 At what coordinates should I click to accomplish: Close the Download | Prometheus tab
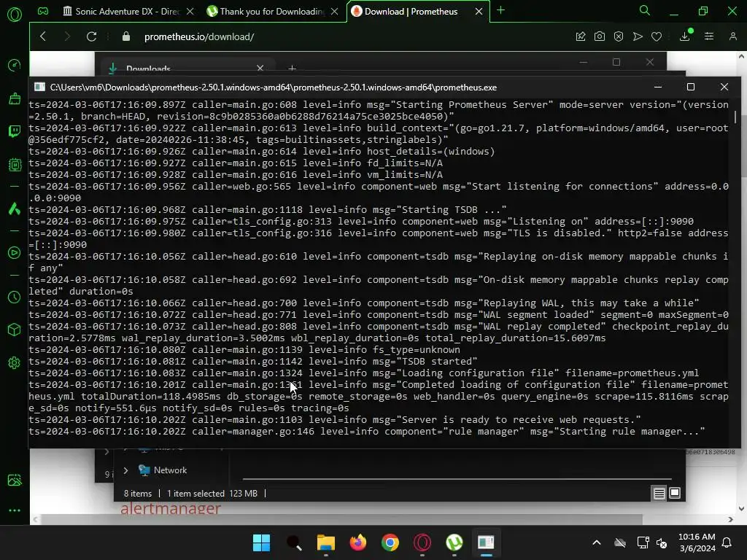(x=479, y=12)
